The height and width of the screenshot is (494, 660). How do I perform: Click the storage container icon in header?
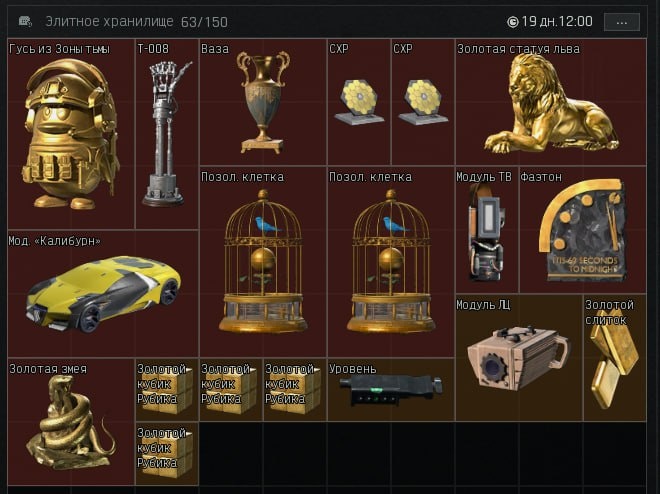(x=25, y=21)
